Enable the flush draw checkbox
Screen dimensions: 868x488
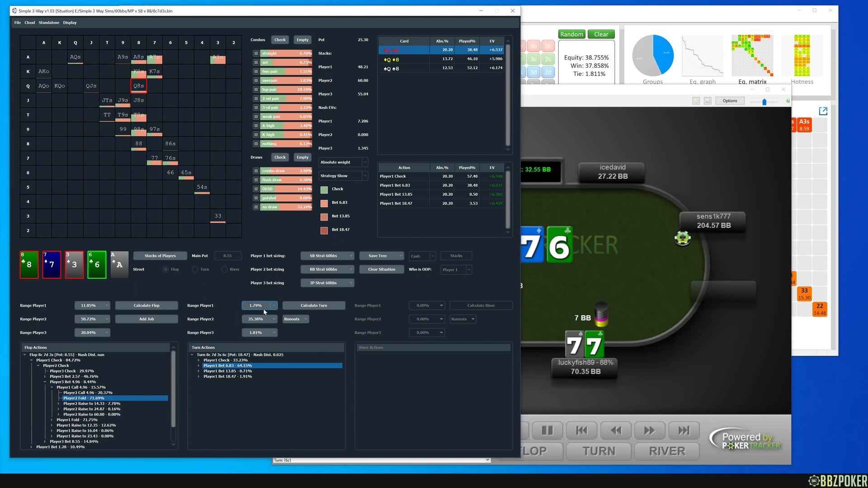(x=256, y=180)
